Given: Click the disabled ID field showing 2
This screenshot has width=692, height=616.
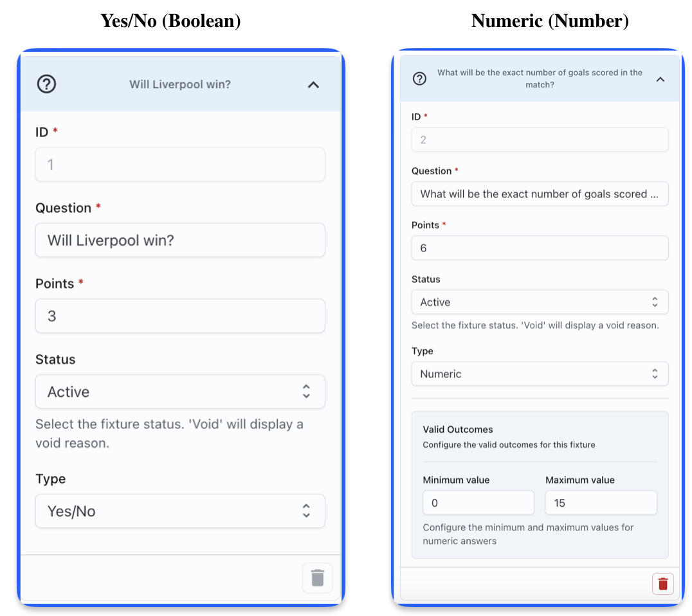Looking at the screenshot, I should coord(540,140).
